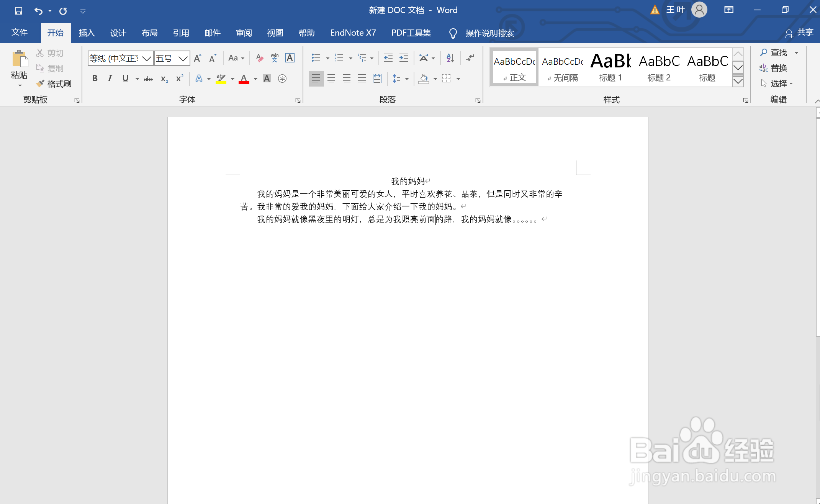The height and width of the screenshot is (504, 820).
Task: Open the font size dropdown
Action: (183, 58)
